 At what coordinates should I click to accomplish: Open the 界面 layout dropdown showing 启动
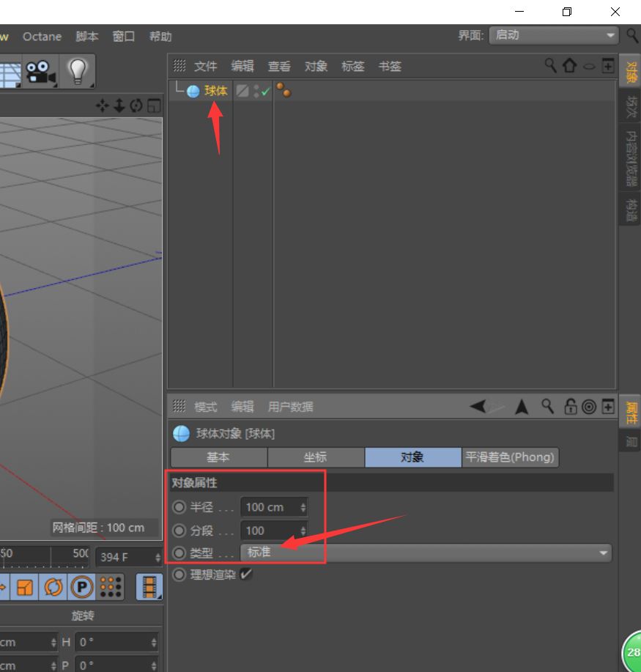pos(554,35)
